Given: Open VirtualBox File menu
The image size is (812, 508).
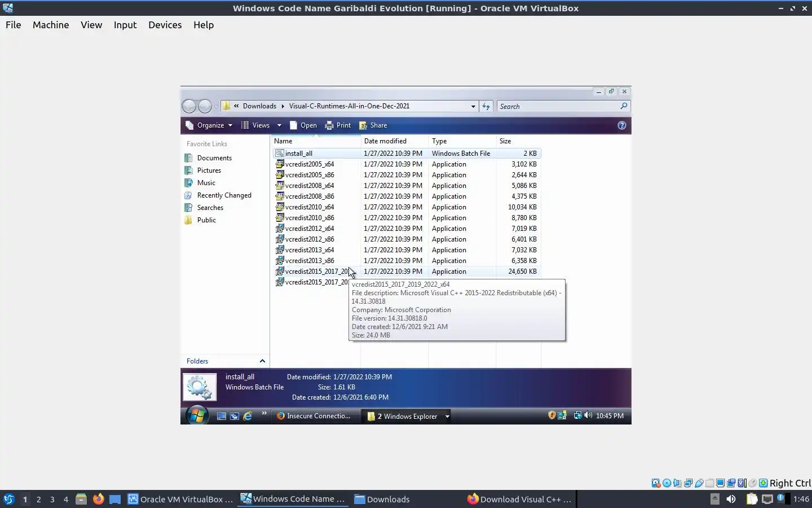Looking at the screenshot, I should point(14,25).
